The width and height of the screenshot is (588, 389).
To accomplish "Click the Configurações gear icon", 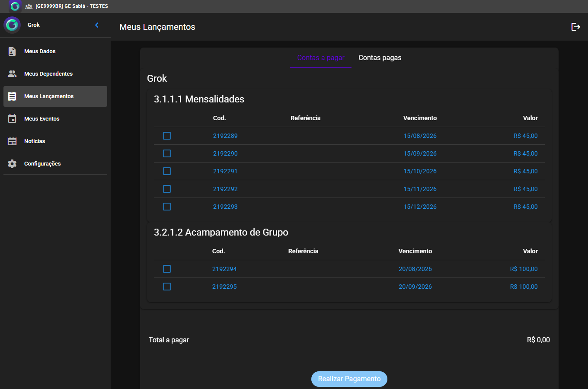I will click(12, 164).
